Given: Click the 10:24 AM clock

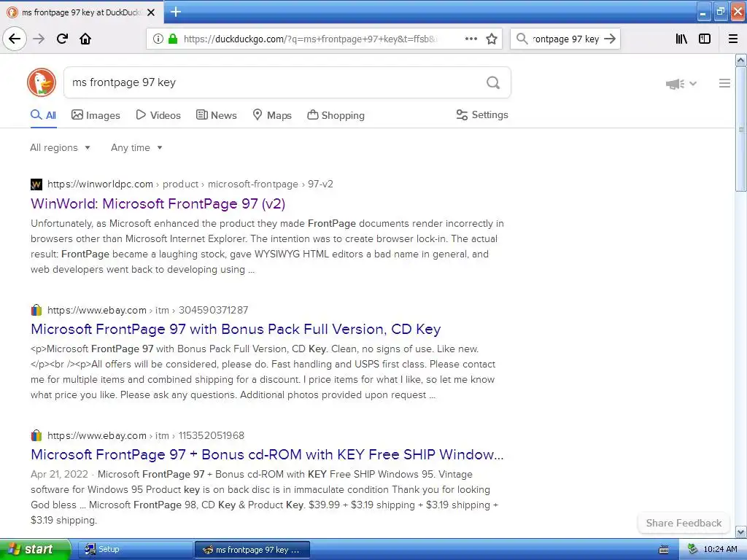Looking at the screenshot, I should [x=720, y=549].
